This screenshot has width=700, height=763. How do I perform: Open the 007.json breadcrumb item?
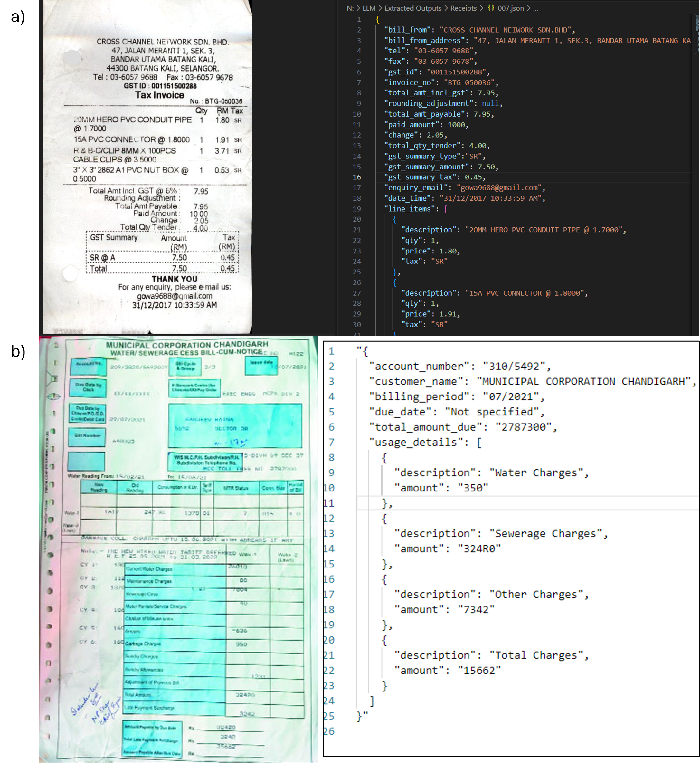tap(511, 8)
